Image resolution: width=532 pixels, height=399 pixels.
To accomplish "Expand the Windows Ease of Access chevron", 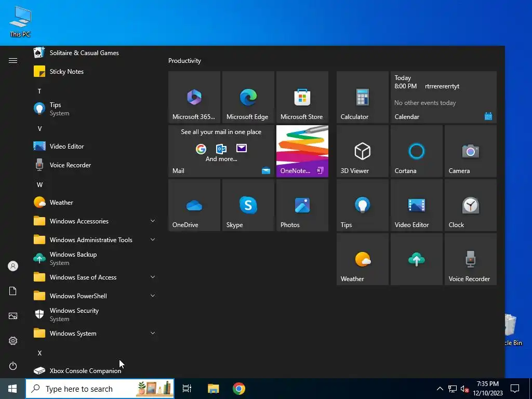I will point(153,277).
